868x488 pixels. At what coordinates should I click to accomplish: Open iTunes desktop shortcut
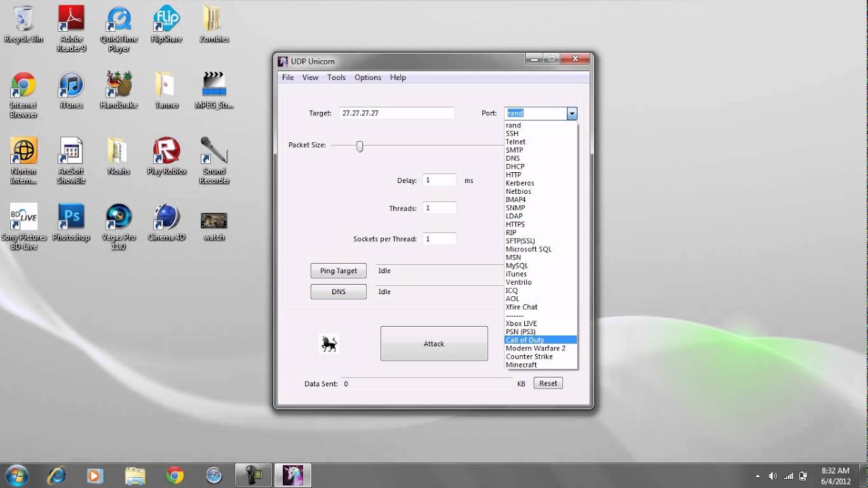click(x=71, y=90)
